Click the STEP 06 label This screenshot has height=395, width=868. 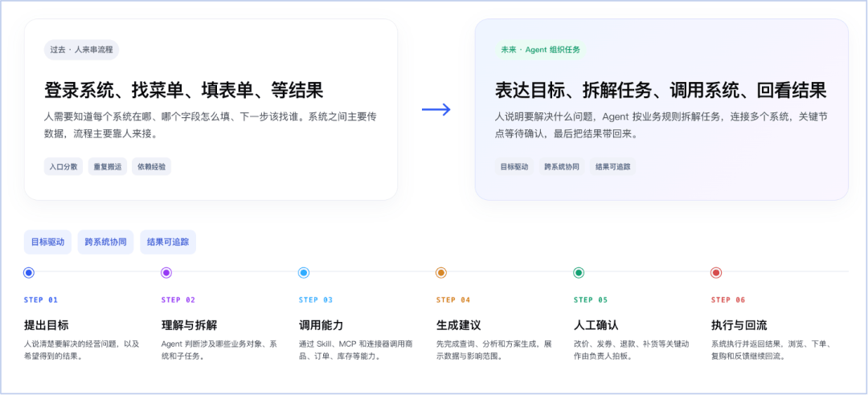pos(728,299)
